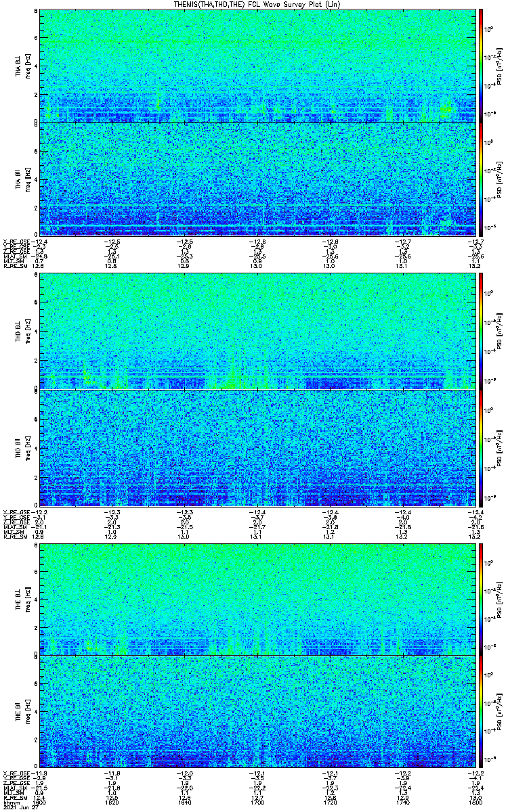Image resolution: width=508 pixels, height=812 pixels.
Task: Click the PSD color bar beside THA B-parallel panel
Action: coord(481,179)
